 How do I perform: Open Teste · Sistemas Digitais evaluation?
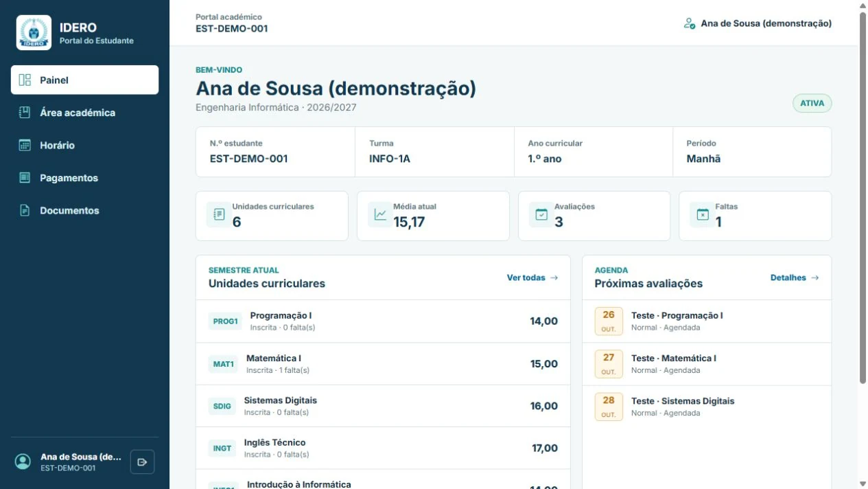coord(707,407)
